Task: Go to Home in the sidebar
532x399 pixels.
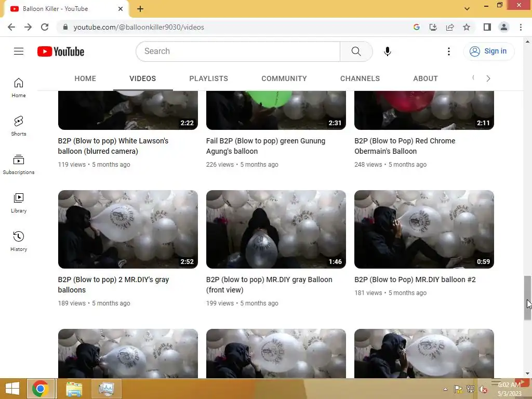Action: point(19,88)
